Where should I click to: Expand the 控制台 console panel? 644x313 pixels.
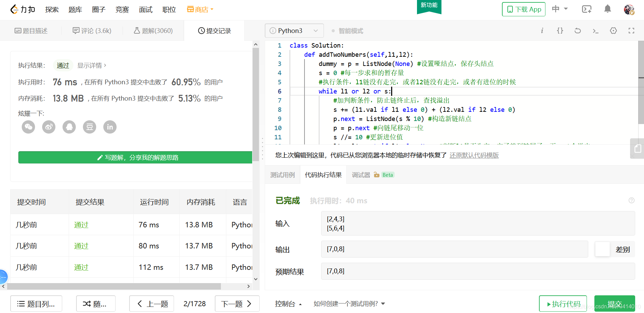pyautogui.click(x=288, y=304)
